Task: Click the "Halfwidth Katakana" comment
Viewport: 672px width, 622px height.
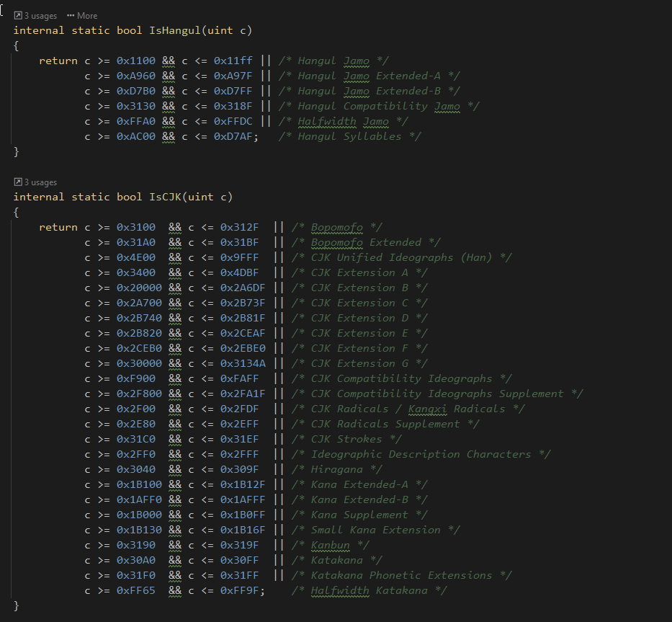Action: tap(369, 590)
